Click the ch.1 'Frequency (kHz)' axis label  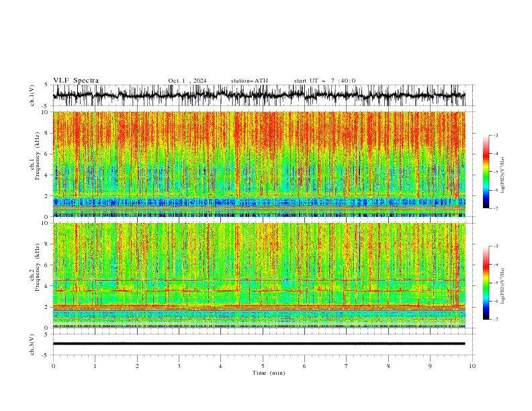(37, 156)
